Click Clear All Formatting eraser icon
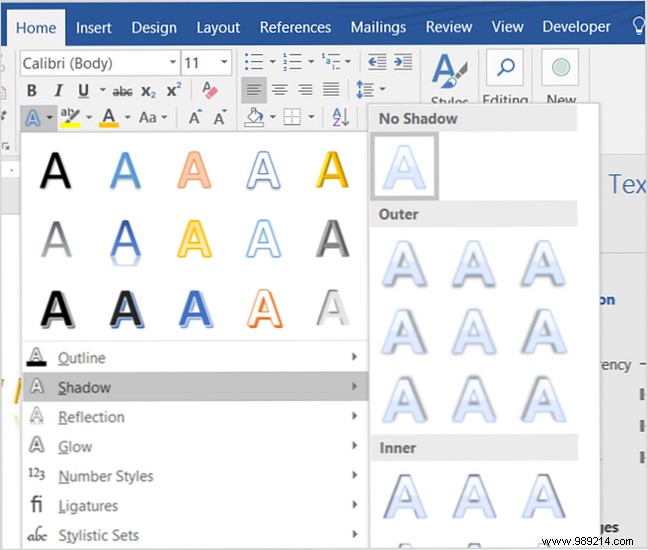This screenshot has width=648, height=550. point(209,90)
